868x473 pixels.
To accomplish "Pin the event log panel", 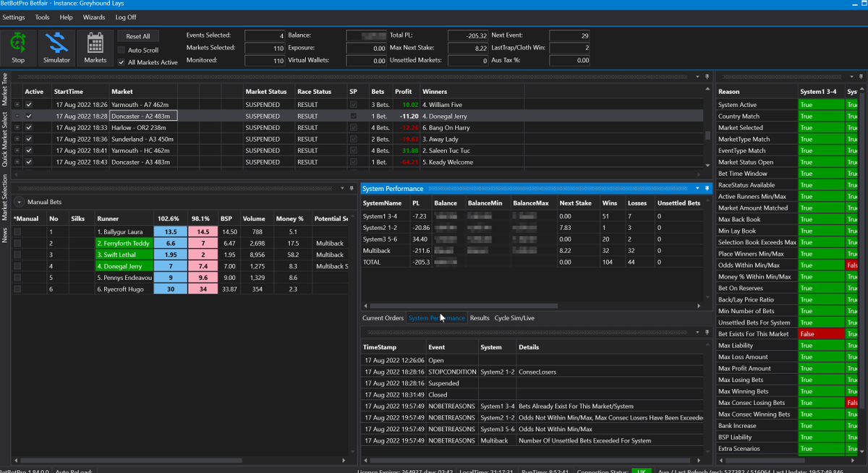I will [707, 332].
